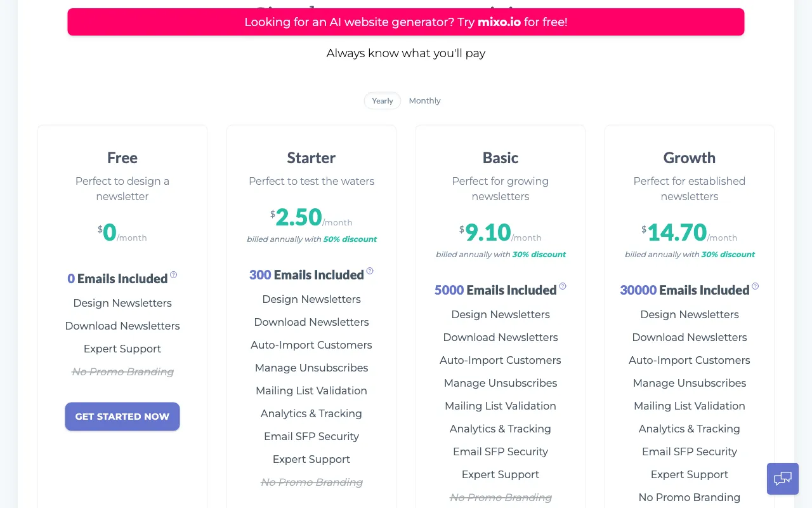Click the Get Started Now button
This screenshot has height=508, width=812.
pos(122,417)
